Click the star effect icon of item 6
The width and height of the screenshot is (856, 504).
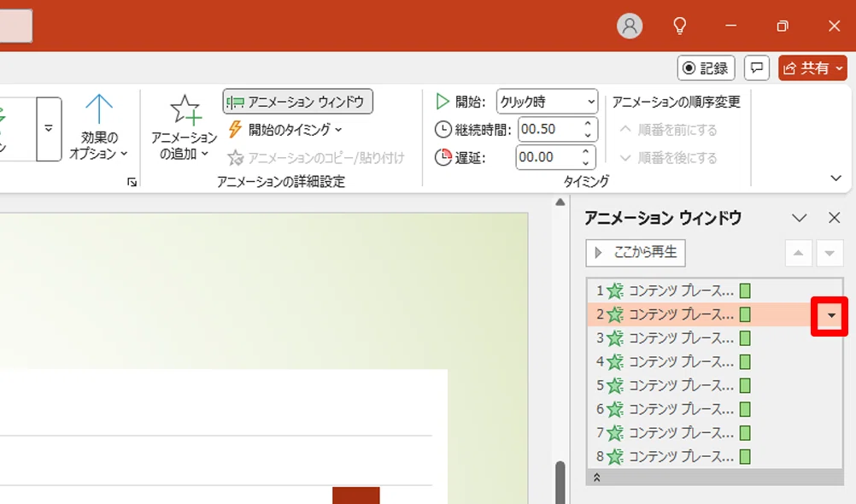click(615, 409)
